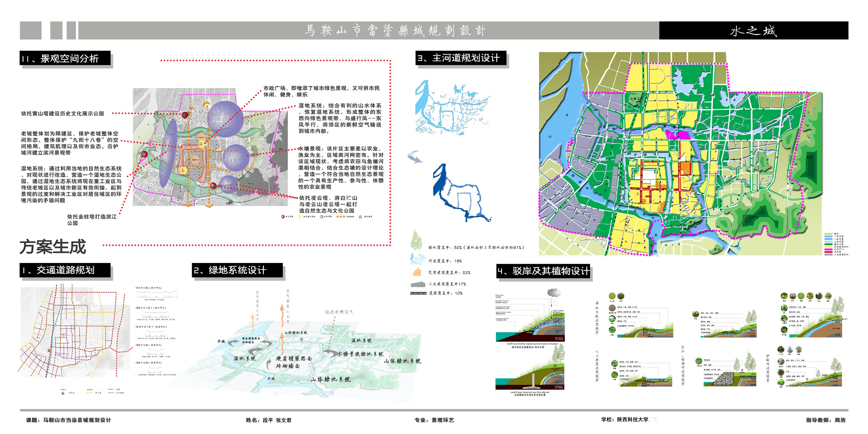
Task: Click the orange house icon beside 民用建筑覆盖率 22%
Action: [417, 272]
